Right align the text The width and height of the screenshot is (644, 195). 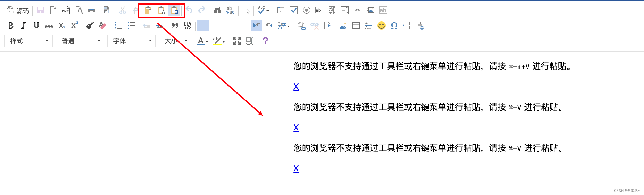228,26
